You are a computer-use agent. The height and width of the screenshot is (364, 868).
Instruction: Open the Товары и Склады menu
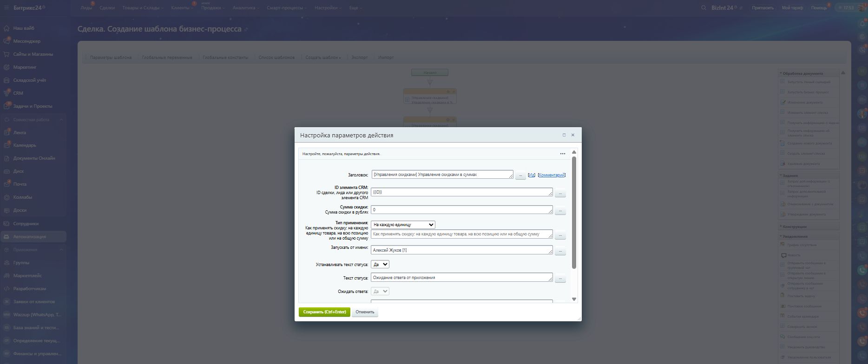click(x=143, y=8)
